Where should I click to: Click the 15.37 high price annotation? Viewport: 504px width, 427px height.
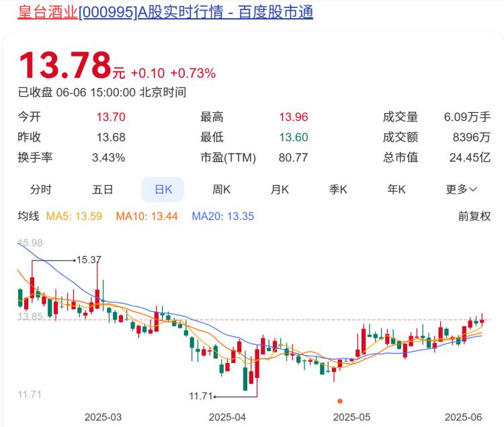coord(89,260)
